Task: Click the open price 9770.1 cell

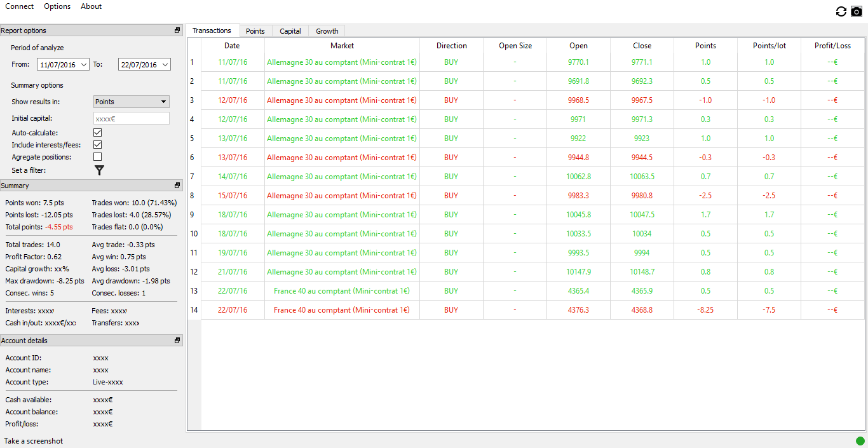Action: pyautogui.click(x=579, y=62)
